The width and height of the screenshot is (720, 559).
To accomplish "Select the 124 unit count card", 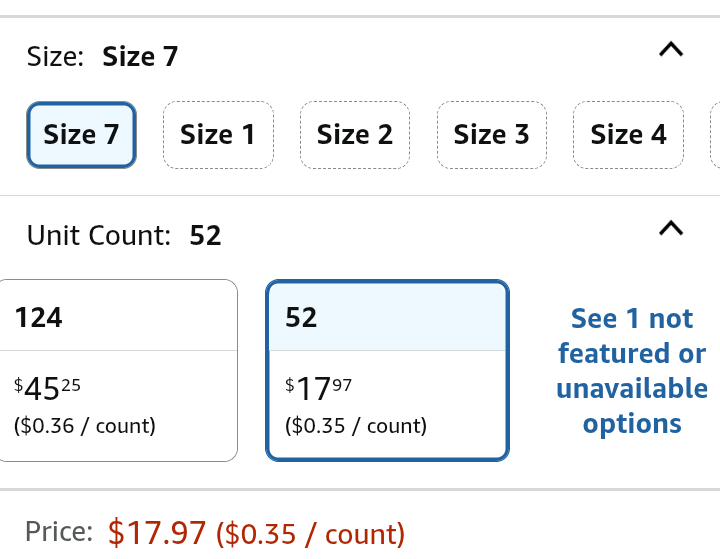I will 118,370.
